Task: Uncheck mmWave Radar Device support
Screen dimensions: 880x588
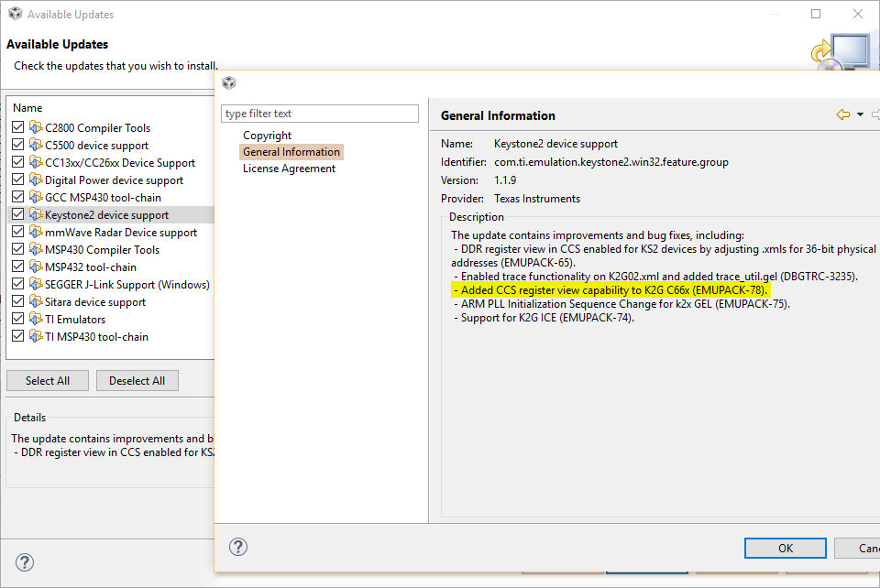Action: [17, 232]
